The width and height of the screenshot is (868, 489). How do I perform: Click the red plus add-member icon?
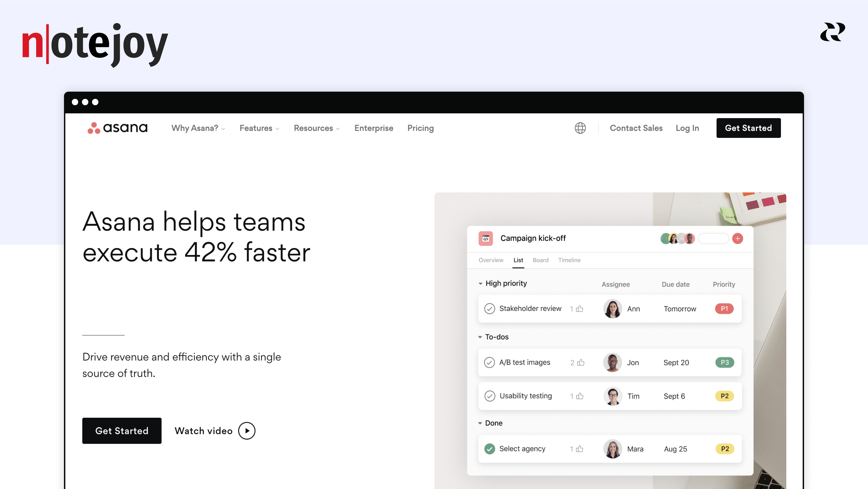coord(737,239)
